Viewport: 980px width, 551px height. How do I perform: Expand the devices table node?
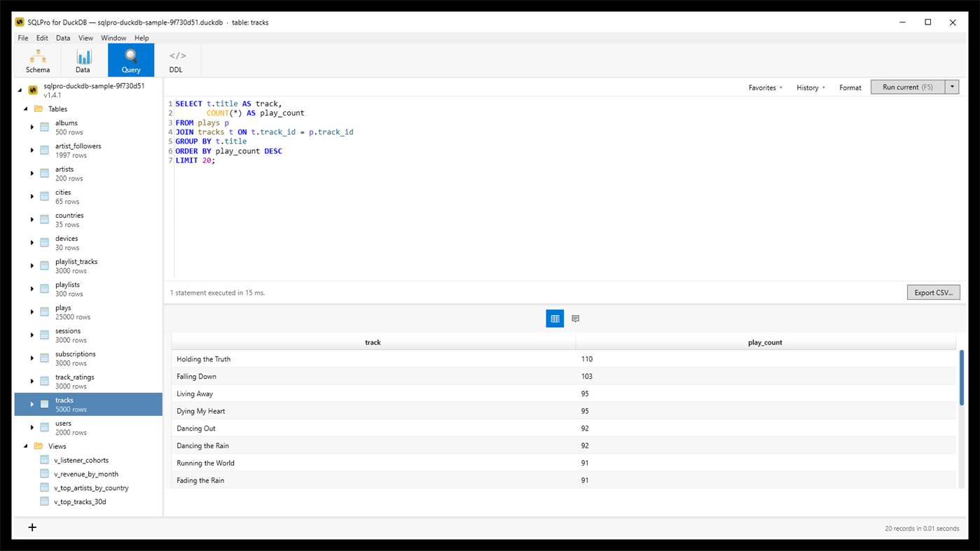click(32, 243)
